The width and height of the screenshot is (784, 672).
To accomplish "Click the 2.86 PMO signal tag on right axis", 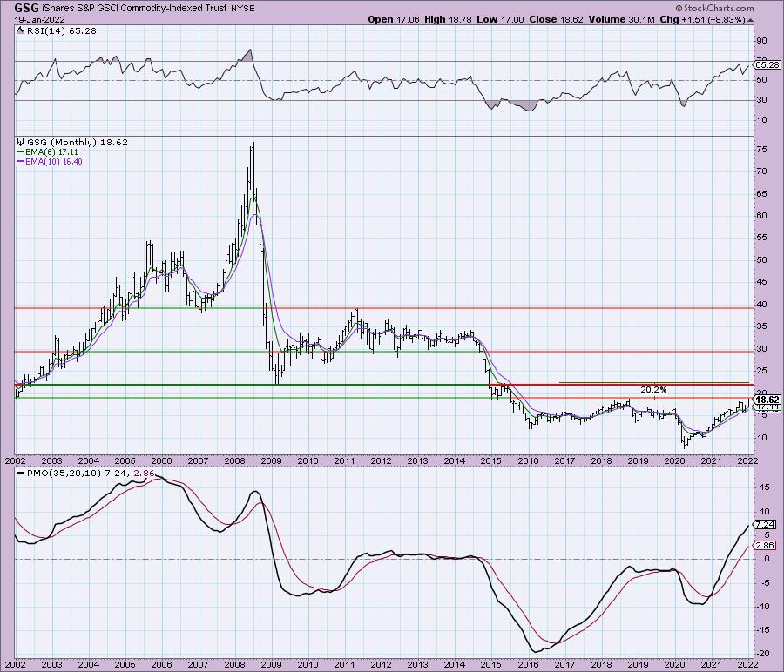I will tap(765, 546).
